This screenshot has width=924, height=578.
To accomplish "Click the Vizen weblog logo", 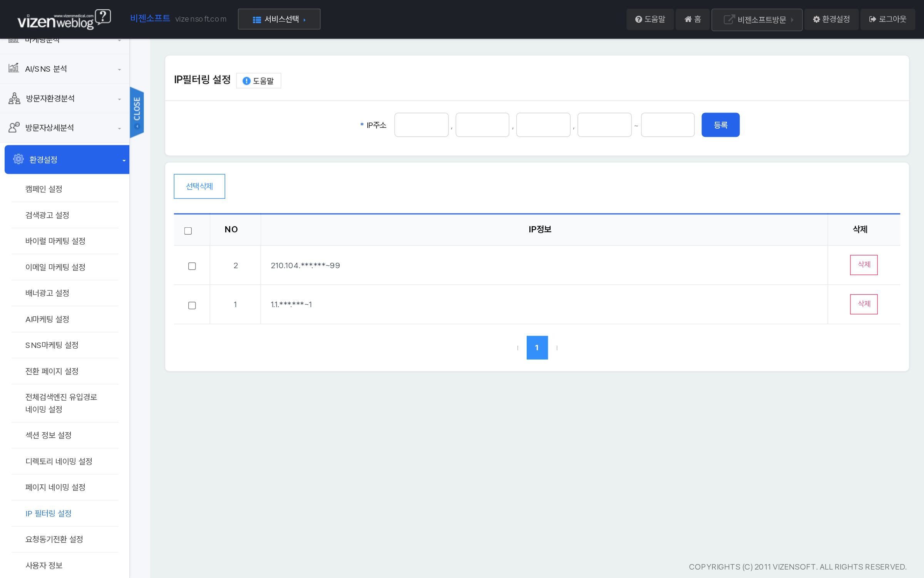I will coord(64,19).
